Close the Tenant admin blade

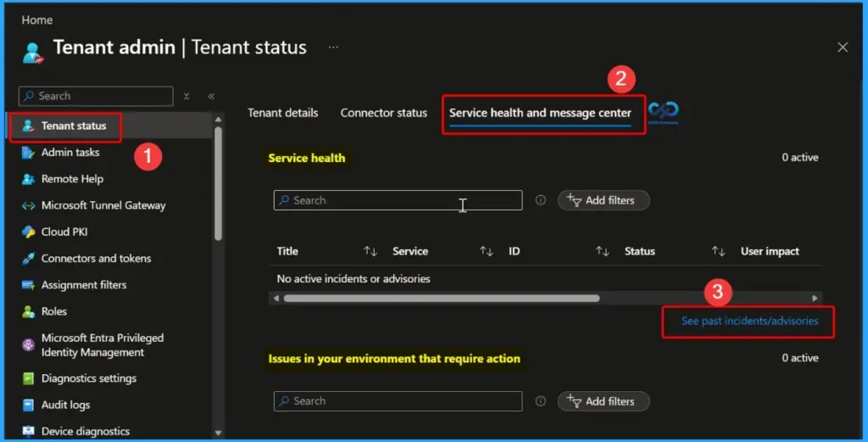tap(843, 48)
